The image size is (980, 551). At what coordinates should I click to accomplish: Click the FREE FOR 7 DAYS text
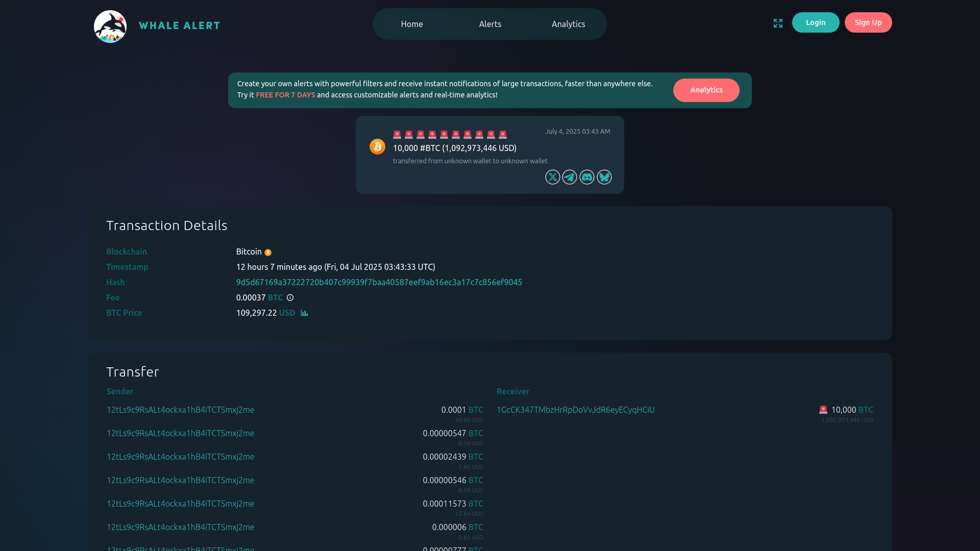point(285,95)
